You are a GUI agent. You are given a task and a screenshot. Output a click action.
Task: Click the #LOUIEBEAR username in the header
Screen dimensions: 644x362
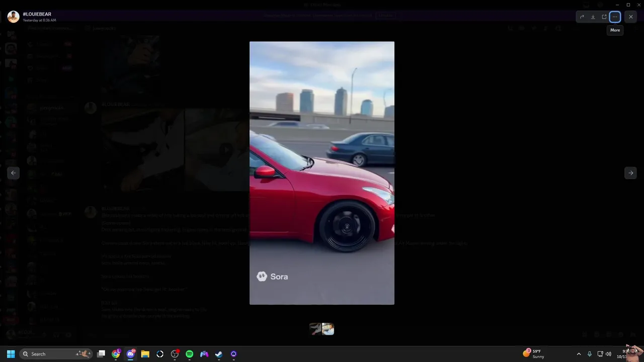point(37,14)
